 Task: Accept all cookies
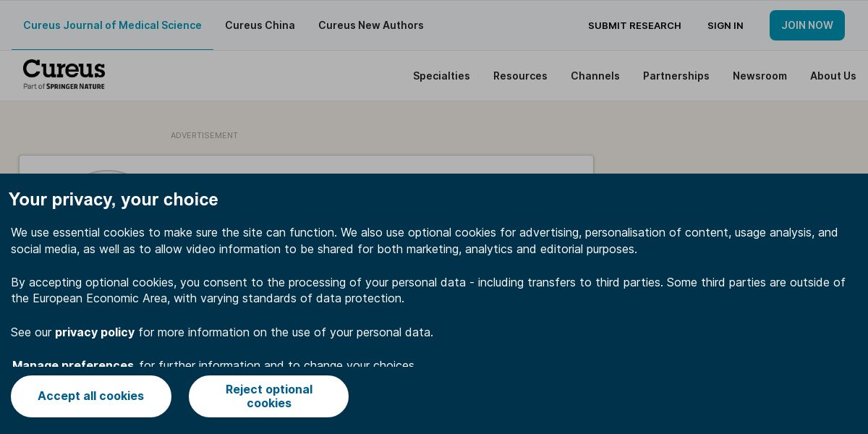click(x=91, y=396)
